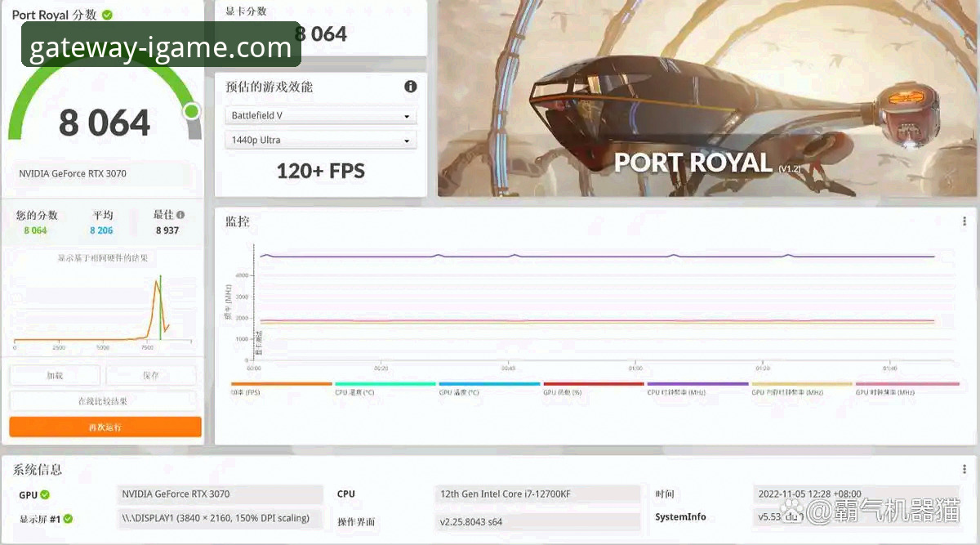Click the SystemInfo label
Viewport: 980px width, 545px height.
click(680, 517)
